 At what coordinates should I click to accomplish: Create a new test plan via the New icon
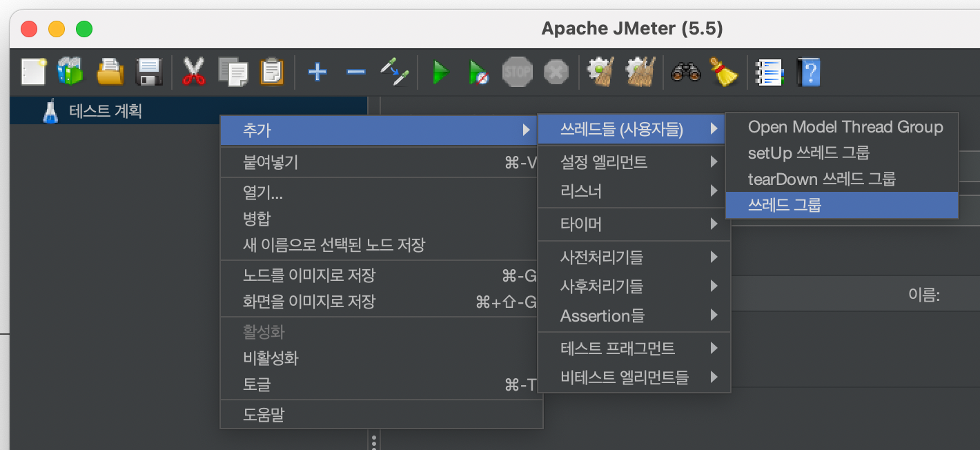[33, 71]
